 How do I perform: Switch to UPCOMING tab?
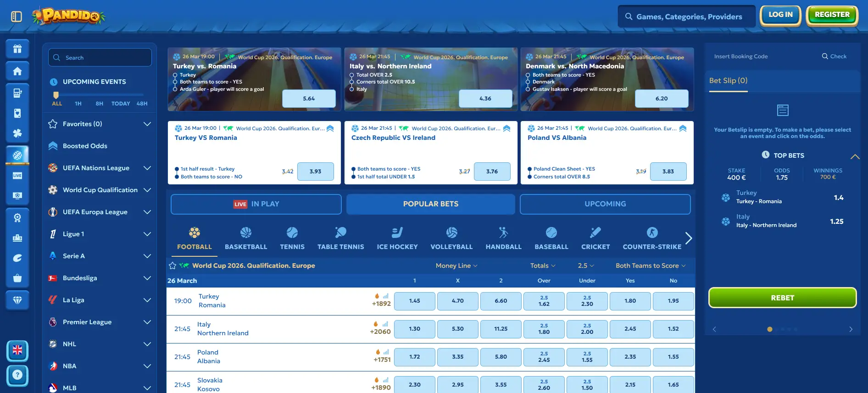[605, 204]
